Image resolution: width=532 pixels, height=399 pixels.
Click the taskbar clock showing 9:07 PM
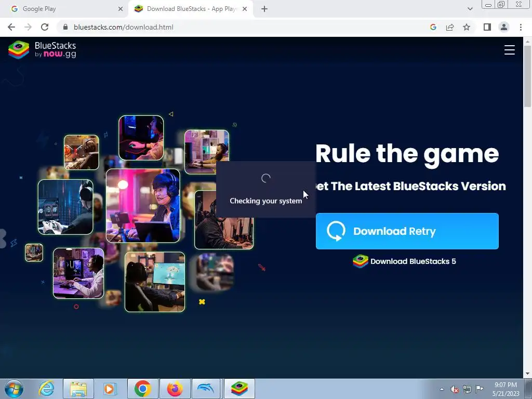click(506, 389)
